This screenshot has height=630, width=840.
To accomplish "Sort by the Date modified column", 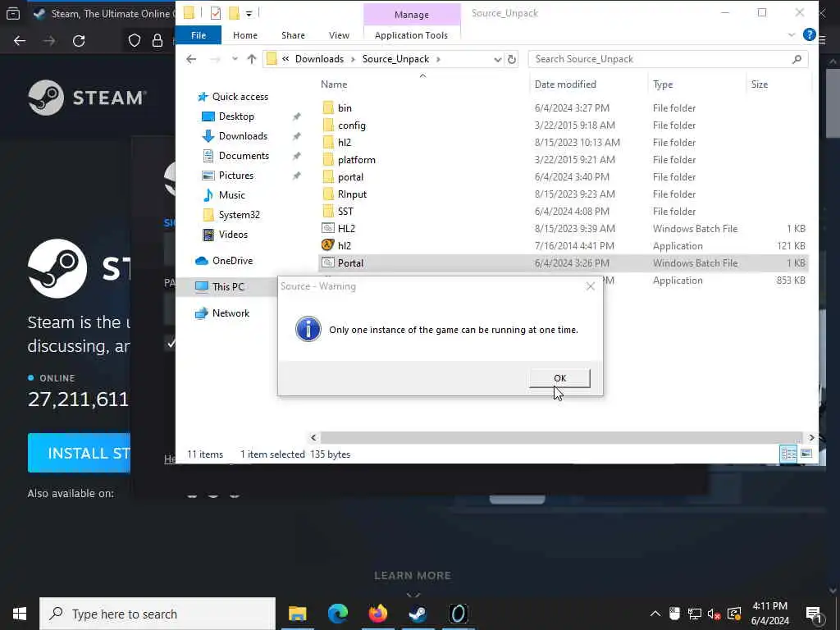I will [565, 84].
